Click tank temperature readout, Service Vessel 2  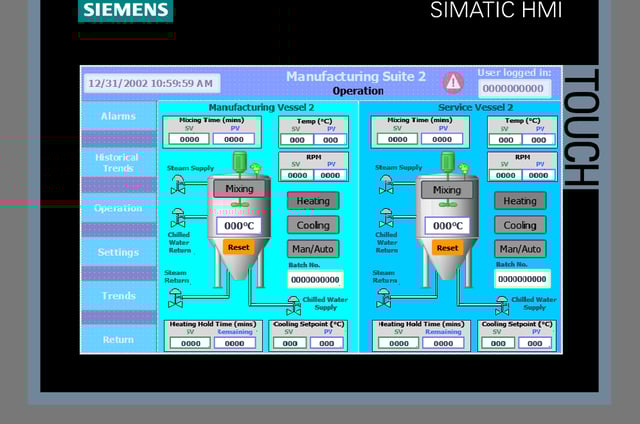[447, 226]
